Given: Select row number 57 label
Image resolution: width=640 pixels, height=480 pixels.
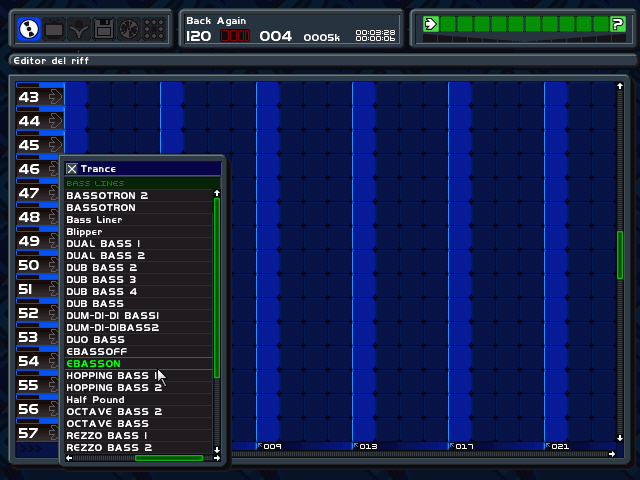Looking at the screenshot, I should [29, 433].
